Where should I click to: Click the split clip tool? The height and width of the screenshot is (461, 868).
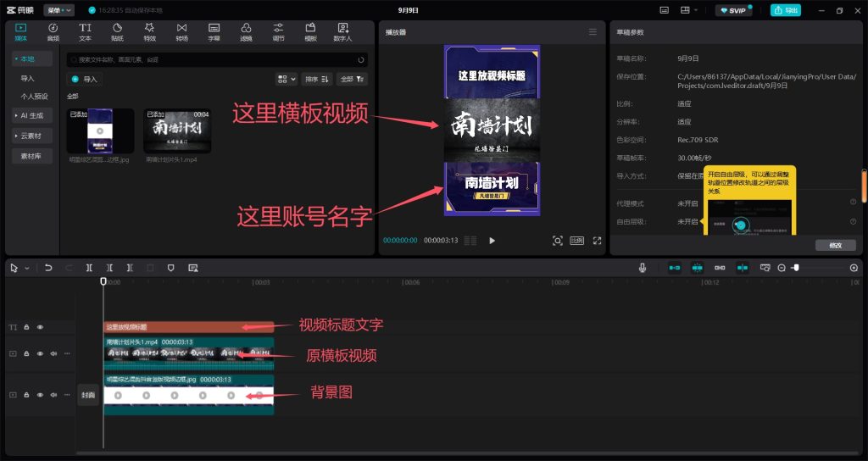tap(89, 268)
